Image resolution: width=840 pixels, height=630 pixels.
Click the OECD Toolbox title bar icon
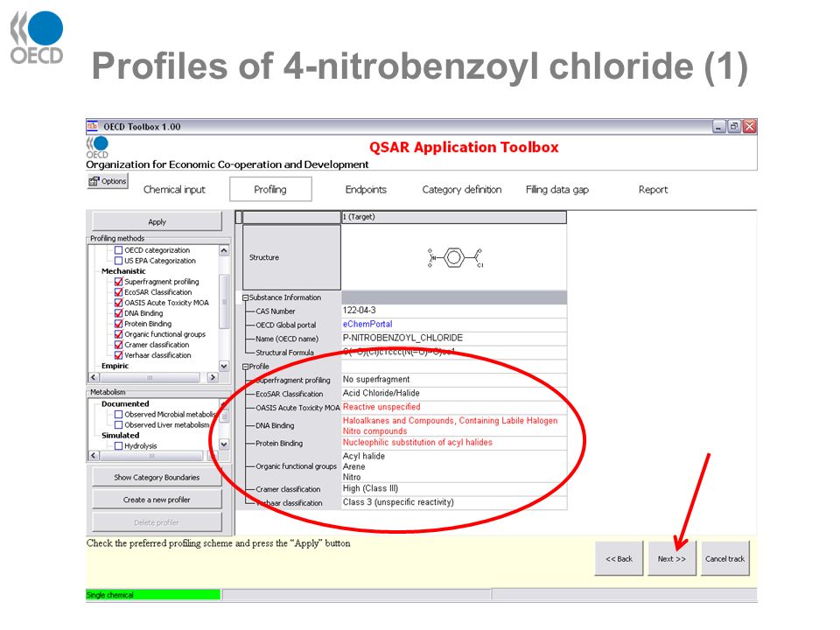[92, 126]
